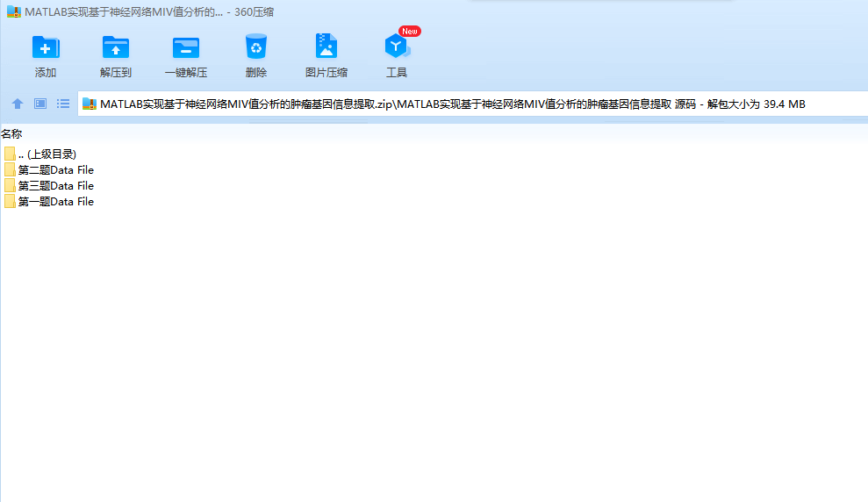Image resolution: width=868 pixels, height=502 pixels.
Task: Click the folder icon of 第二题Data File
Action: pos(10,170)
